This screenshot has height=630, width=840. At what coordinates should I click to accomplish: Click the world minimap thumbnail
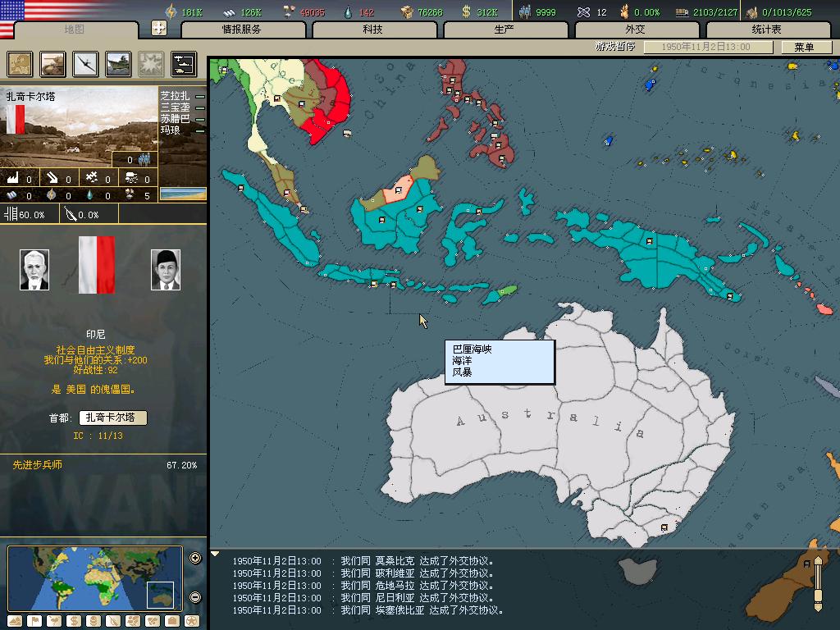point(95,577)
